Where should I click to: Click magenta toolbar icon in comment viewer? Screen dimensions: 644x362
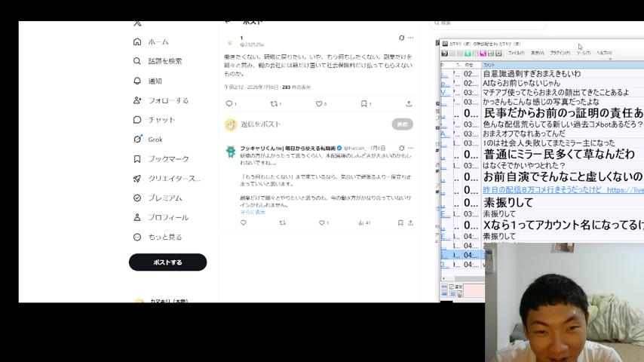pyautogui.click(x=483, y=54)
